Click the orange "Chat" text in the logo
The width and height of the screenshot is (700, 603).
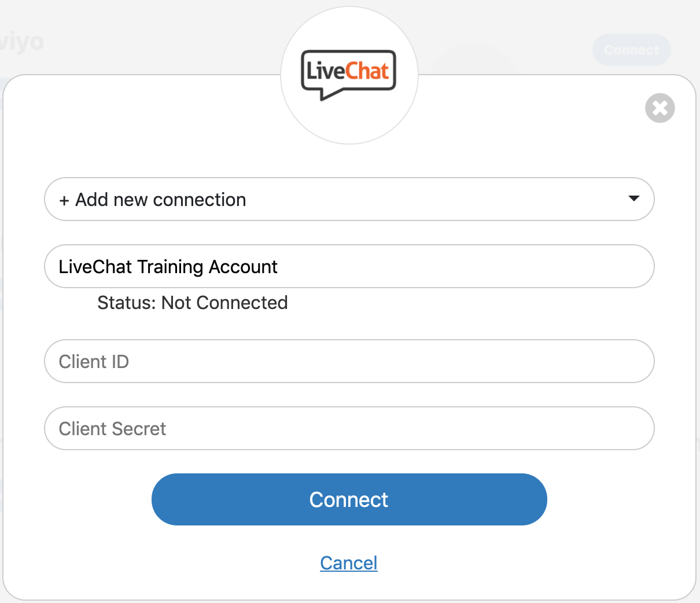(367, 71)
